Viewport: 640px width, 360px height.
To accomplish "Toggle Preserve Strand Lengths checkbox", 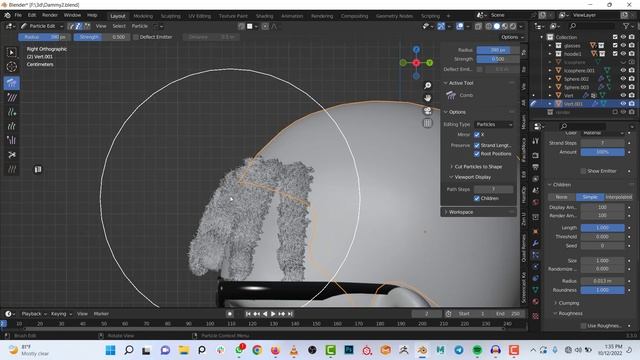I will click(477, 145).
